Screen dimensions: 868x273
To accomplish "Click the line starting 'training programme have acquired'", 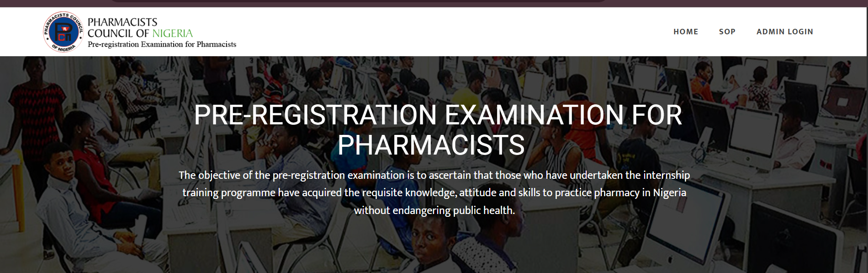I will coord(434,193).
